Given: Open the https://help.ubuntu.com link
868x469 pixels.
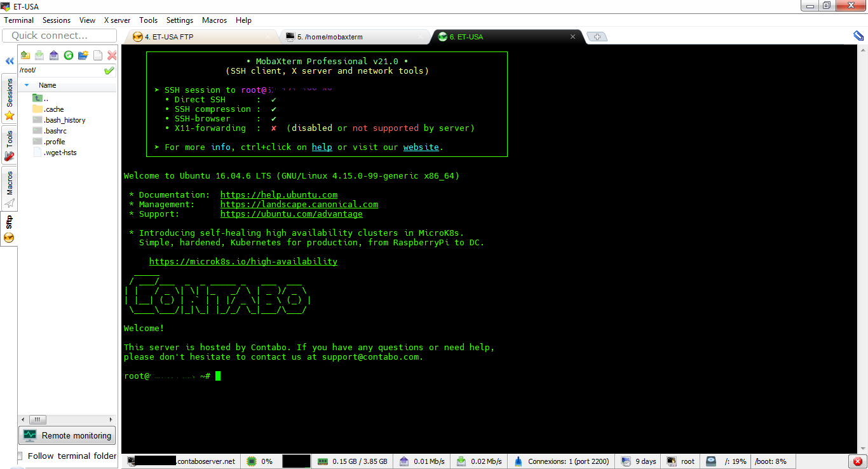Looking at the screenshot, I should [279, 194].
